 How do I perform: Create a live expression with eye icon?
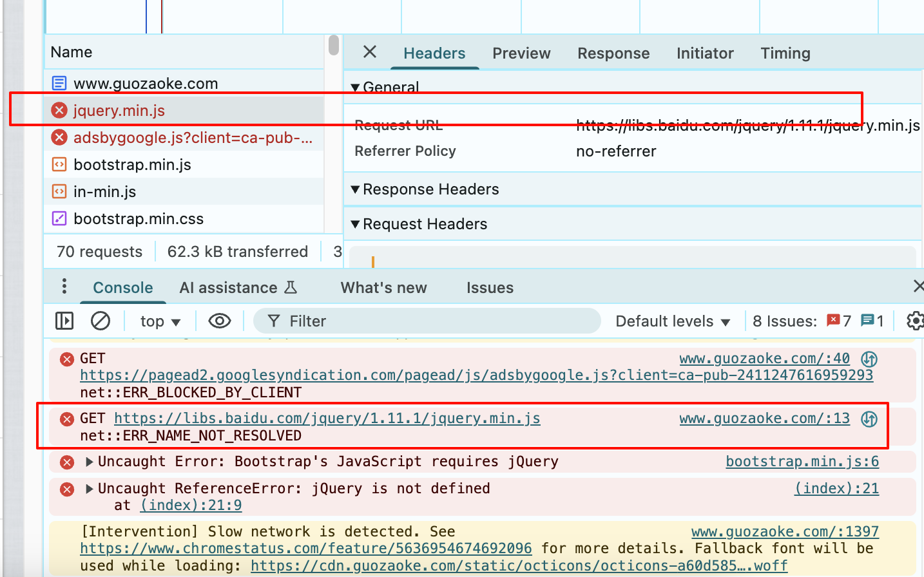point(220,321)
